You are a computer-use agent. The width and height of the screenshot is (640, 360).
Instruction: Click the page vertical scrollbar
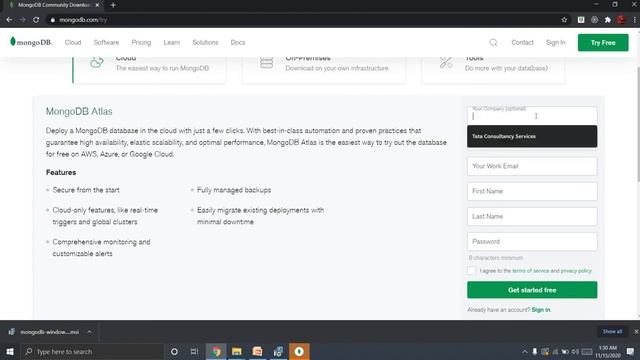click(637, 124)
